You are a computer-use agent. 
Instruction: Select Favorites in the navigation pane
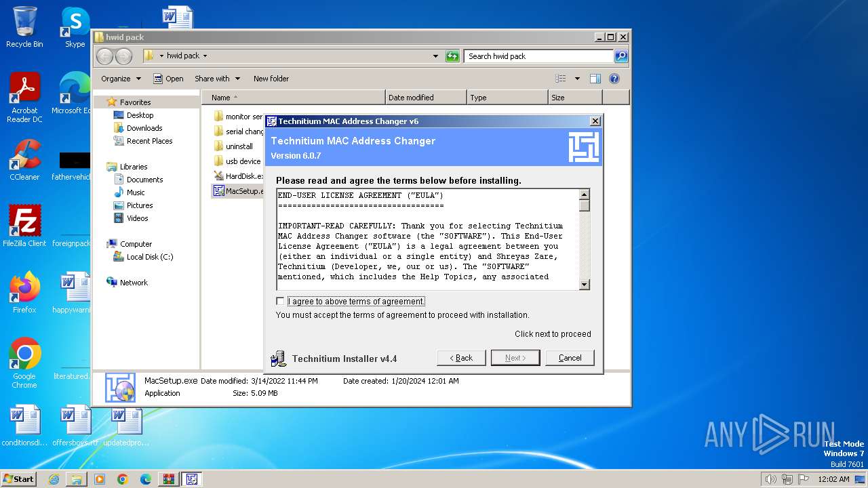click(135, 102)
